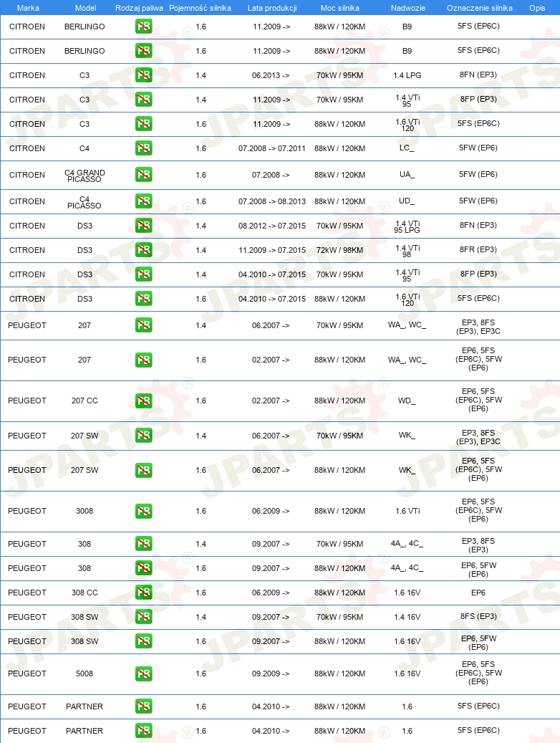Click the Moc silnika column header

[339, 8]
